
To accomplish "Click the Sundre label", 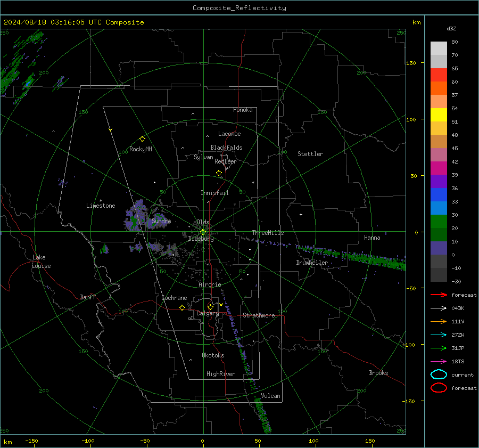I will 161,221.
